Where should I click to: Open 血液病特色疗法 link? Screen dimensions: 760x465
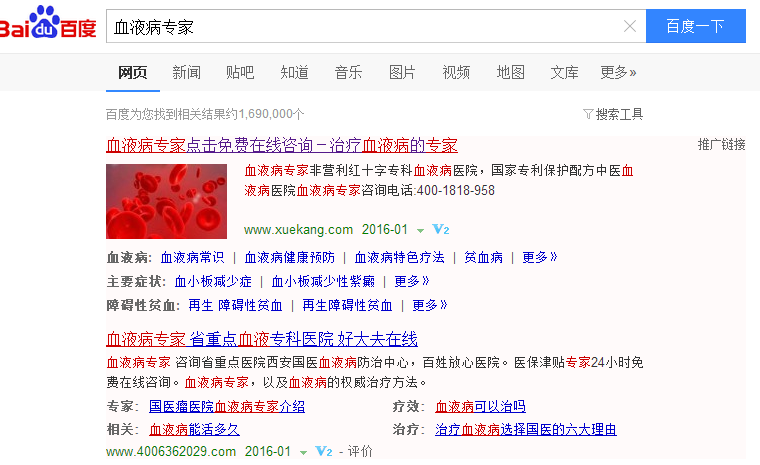pos(399,257)
